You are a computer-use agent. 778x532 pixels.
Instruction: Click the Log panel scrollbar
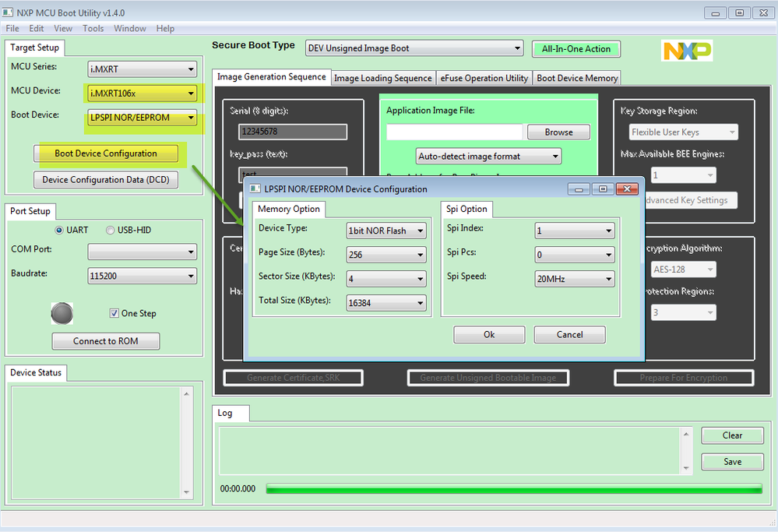(x=686, y=451)
